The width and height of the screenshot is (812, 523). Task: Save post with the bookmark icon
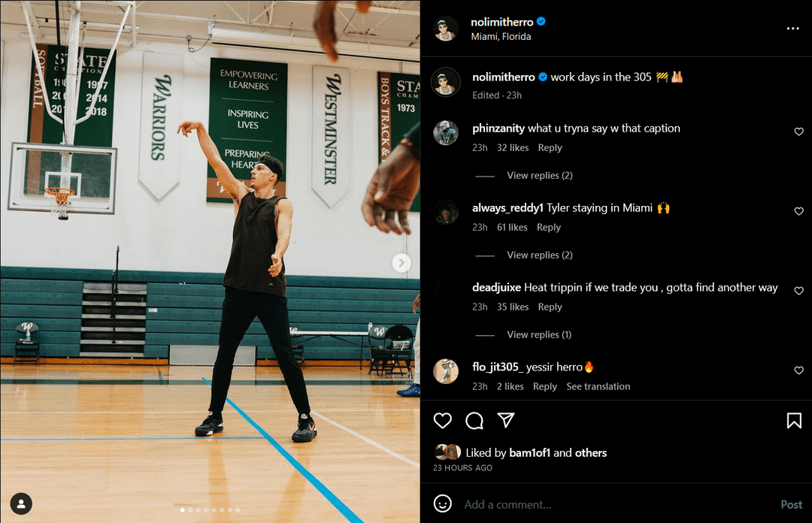tap(794, 421)
